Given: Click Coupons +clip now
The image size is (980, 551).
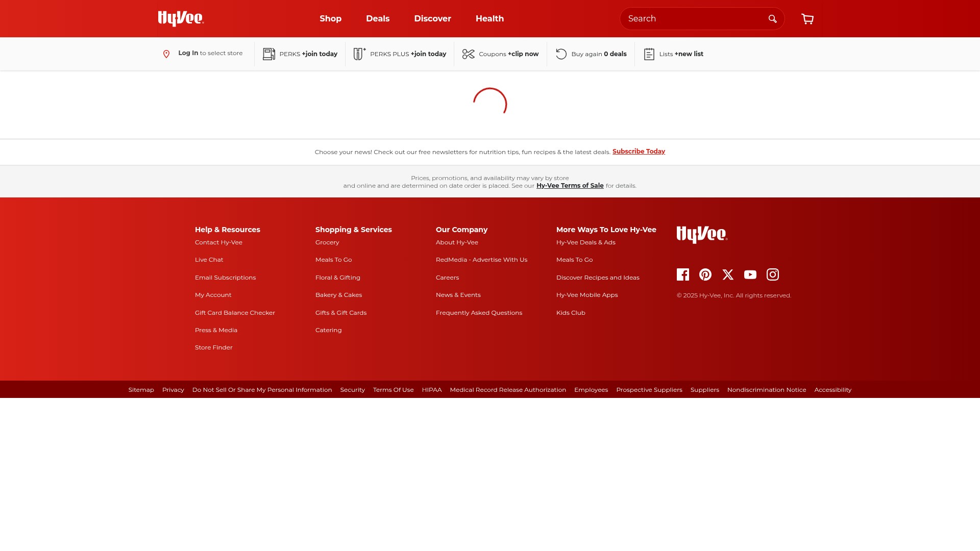Looking at the screenshot, I should (x=508, y=54).
